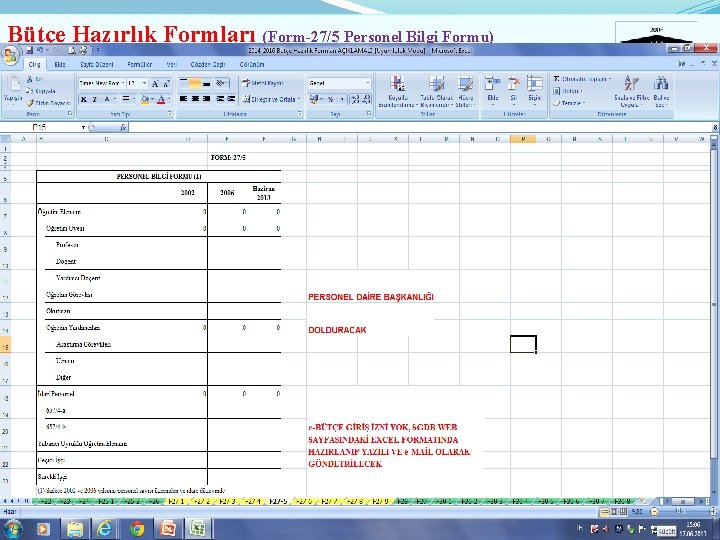
Task: Open Tablo Olarak Biçimlendir gallery
Action: [437, 91]
